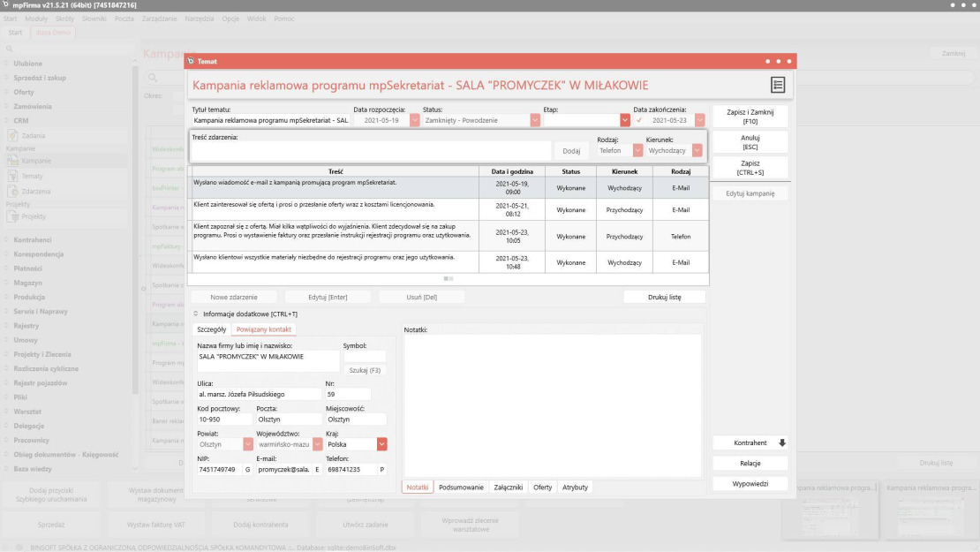Click the P button beside the Telefon field

coord(382,470)
